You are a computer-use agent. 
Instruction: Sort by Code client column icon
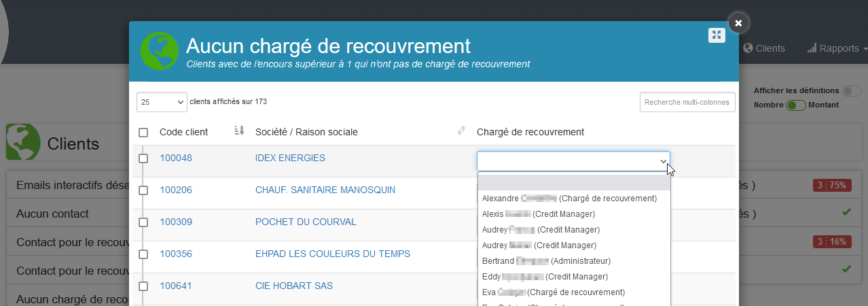[x=238, y=131]
